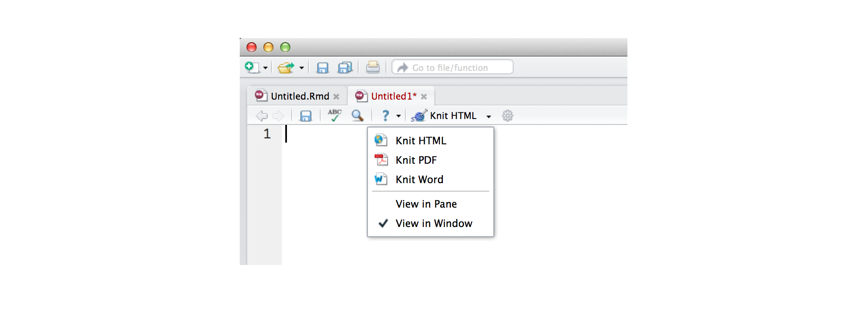868x311 pixels.
Task: Choose Knit PDF from the menu
Action: tap(416, 160)
